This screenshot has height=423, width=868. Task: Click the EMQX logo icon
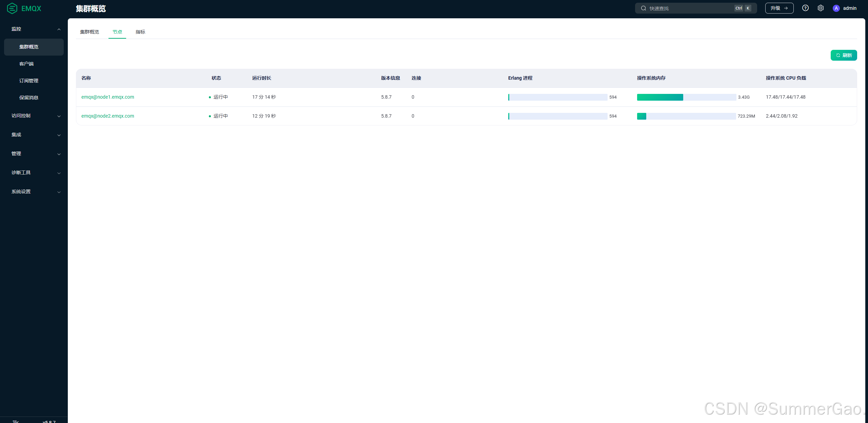coord(12,8)
